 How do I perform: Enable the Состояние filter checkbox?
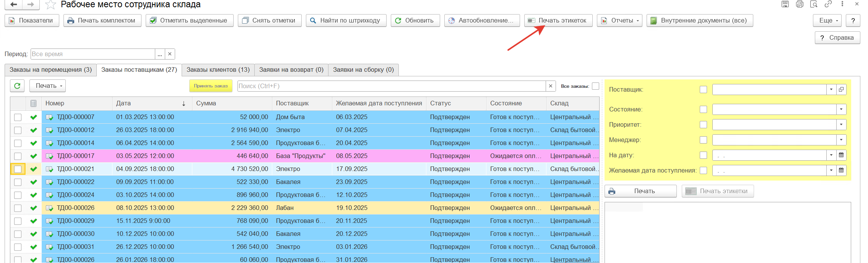pyautogui.click(x=703, y=109)
